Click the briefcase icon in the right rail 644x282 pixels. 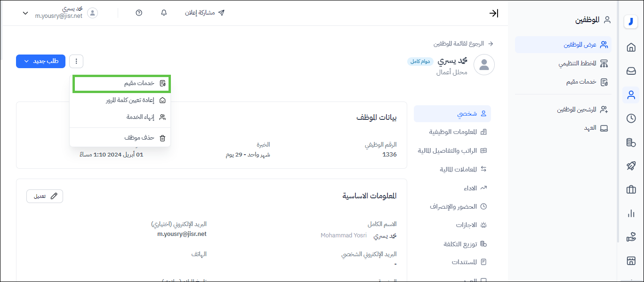coord(631,189)
